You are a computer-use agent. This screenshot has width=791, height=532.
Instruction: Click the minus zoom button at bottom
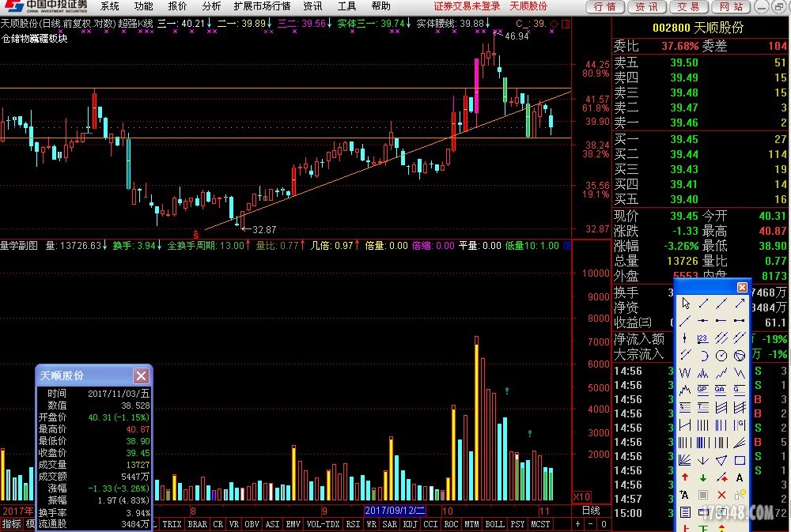591,524
